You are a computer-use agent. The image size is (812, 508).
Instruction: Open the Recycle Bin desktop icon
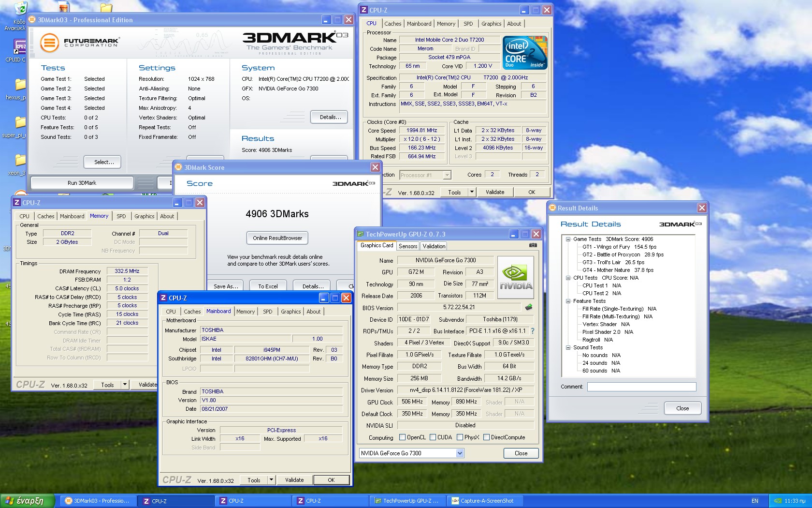20,8
